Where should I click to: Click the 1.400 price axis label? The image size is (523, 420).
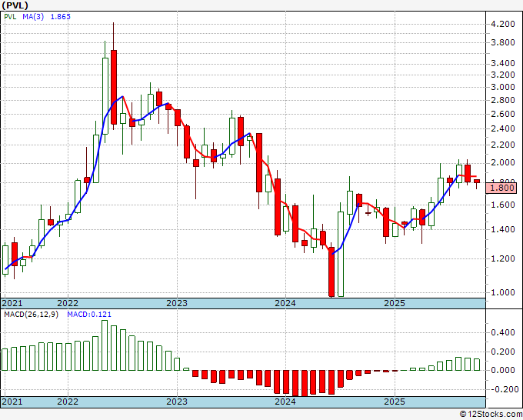(x=503, y=229)
